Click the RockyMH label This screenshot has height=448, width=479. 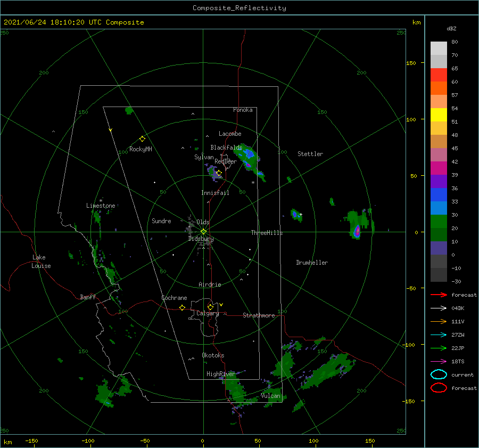(141, 149)
